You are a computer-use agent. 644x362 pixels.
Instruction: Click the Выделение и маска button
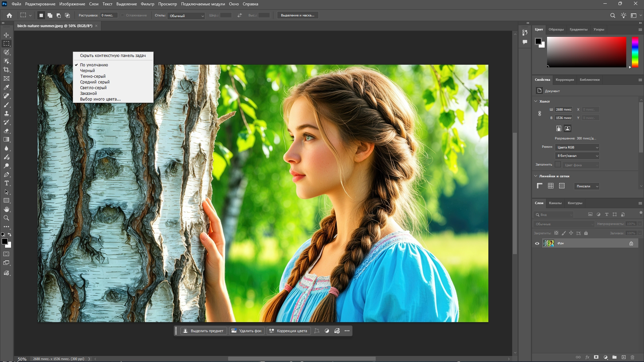click(x=298, y=15)
